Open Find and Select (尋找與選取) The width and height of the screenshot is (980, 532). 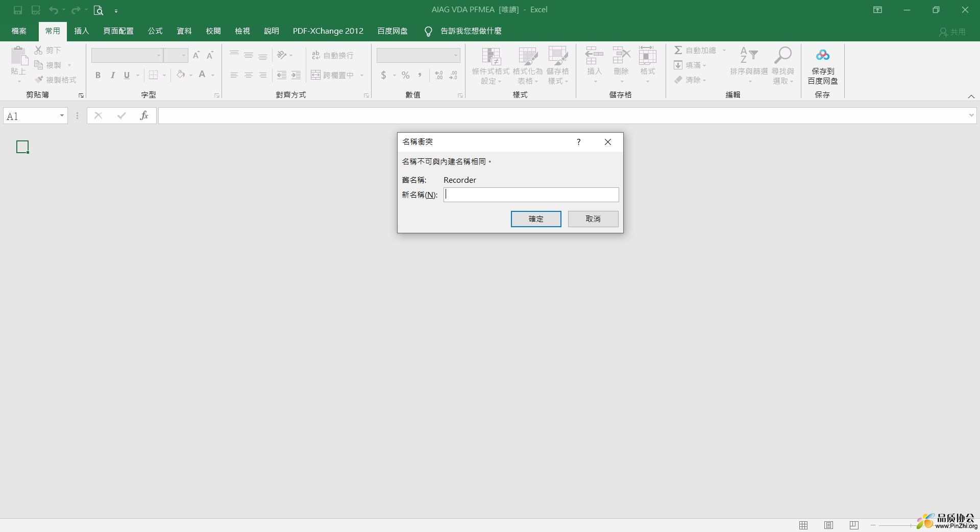(783, 65)
